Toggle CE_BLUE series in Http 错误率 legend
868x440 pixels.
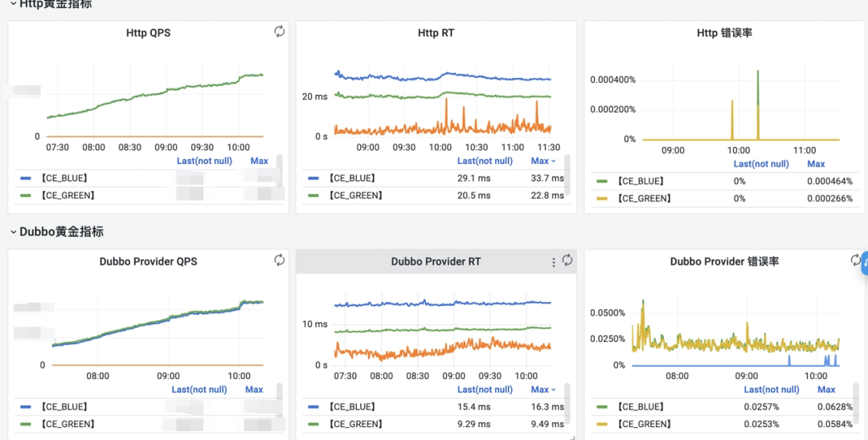coord(640,181)
